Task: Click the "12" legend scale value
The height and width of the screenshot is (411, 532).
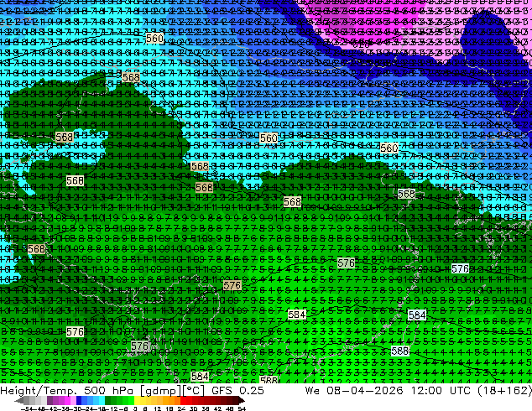Action: [x=158, y=408]
